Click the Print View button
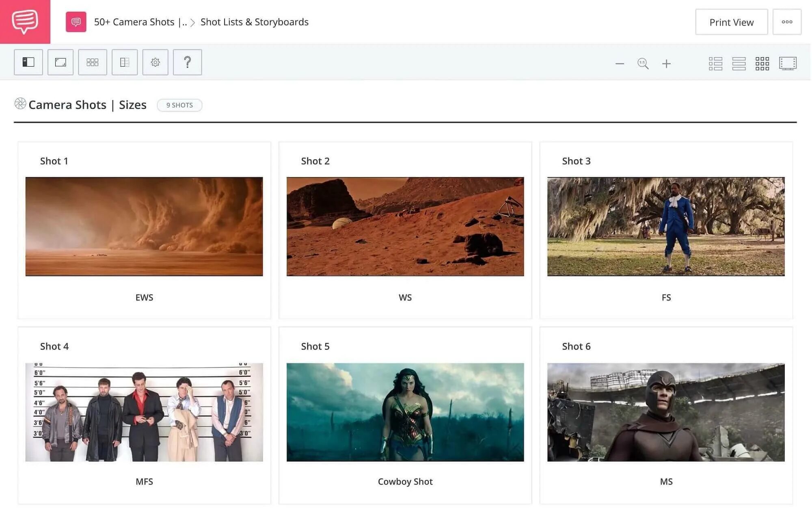Viewport: 812px width, 510px height. [x=731, y=22]
